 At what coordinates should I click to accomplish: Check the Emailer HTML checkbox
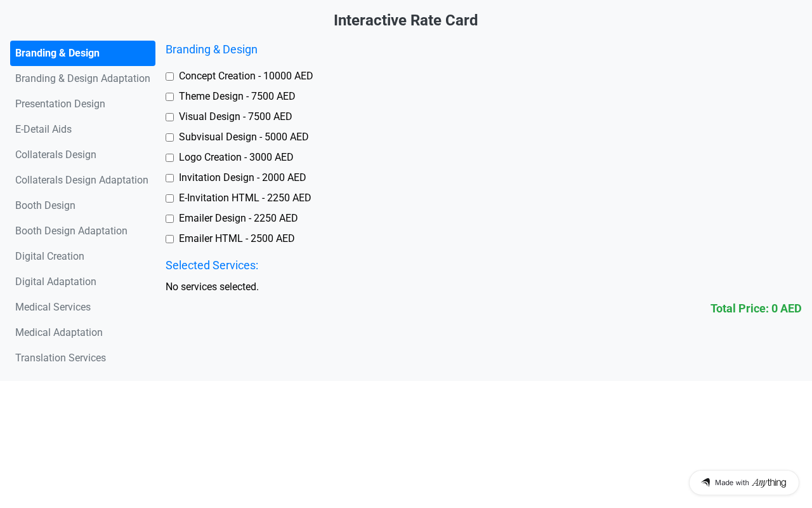click(169, 239)
